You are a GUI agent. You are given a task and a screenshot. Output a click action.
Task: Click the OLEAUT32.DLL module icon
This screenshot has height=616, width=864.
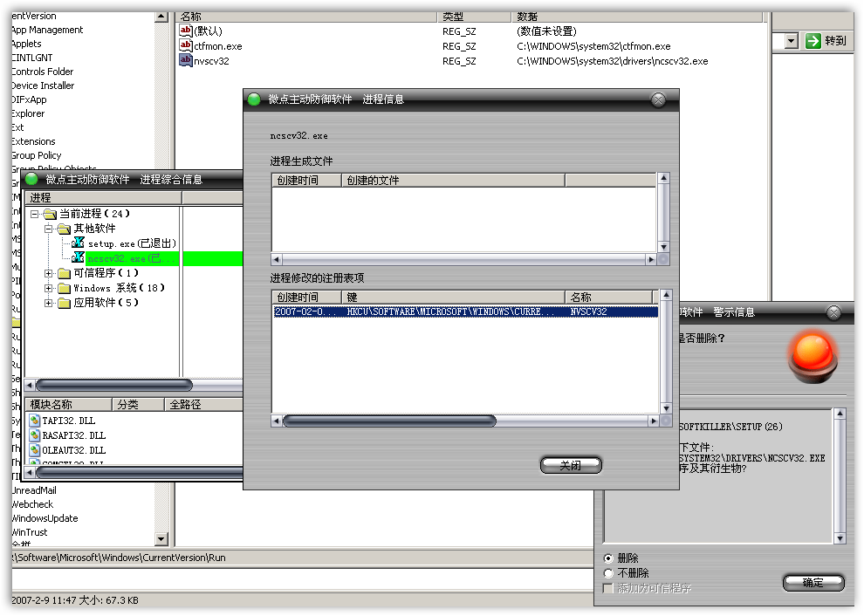(35, 450)
